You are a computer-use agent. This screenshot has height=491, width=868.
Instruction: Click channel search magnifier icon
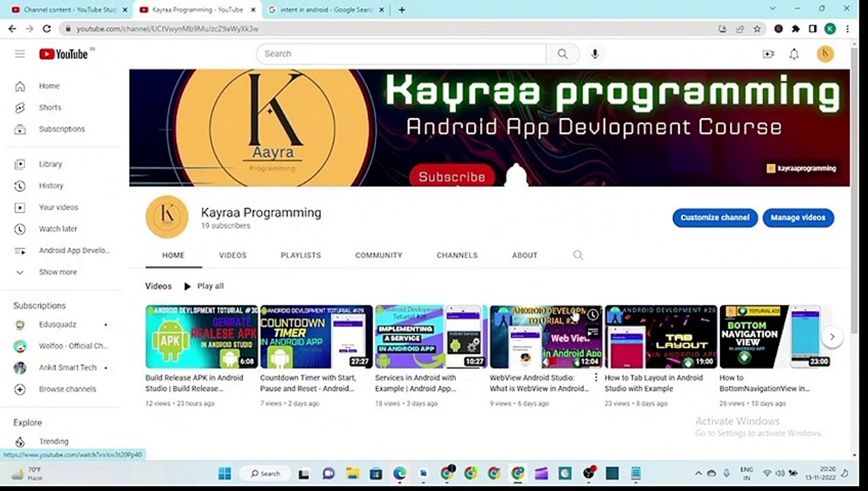(578, 255)
